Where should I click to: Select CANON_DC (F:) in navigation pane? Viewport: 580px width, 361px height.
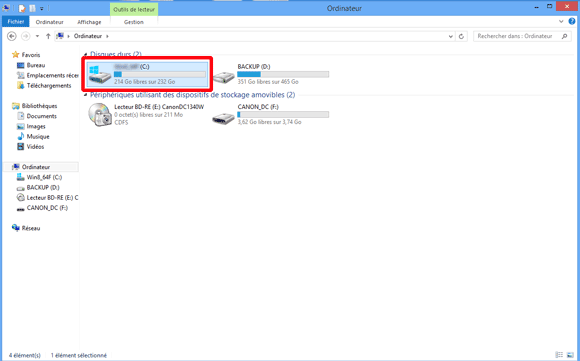(x=47, y=208)
